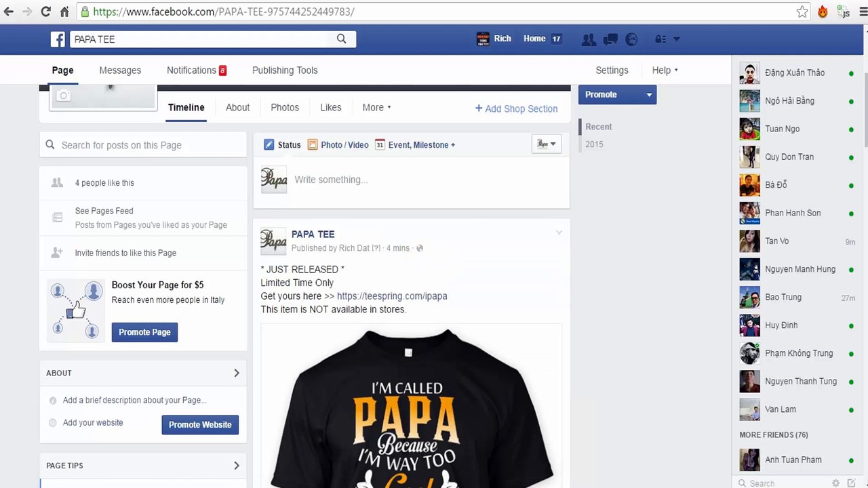
Task: Open the Notifications tab
Action: 197,70
